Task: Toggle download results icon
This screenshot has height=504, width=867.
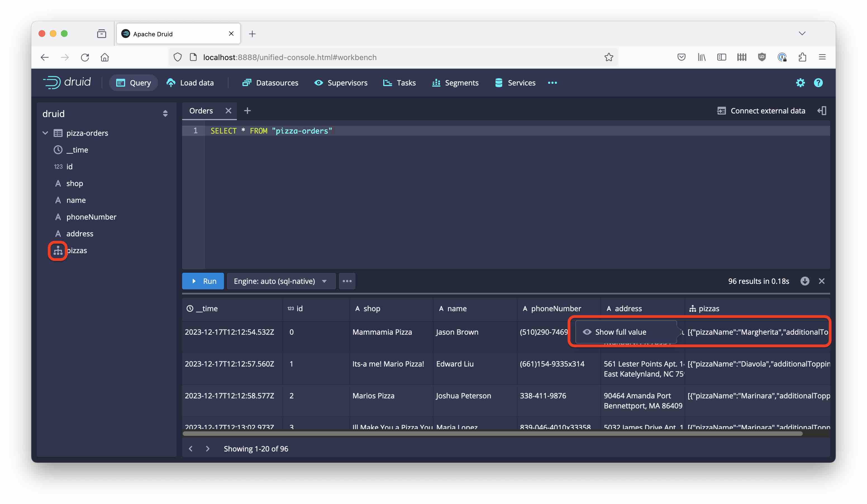Action: (x=805, y=281)
